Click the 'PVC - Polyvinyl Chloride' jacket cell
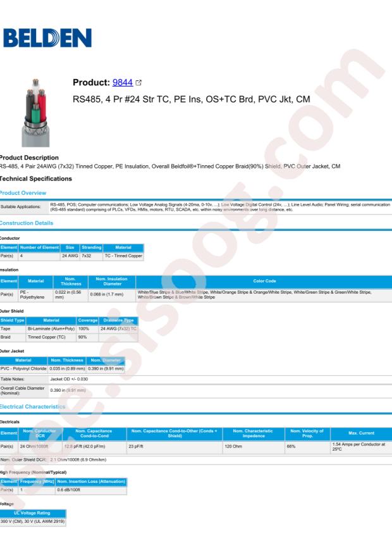 (x=23, y=369)
